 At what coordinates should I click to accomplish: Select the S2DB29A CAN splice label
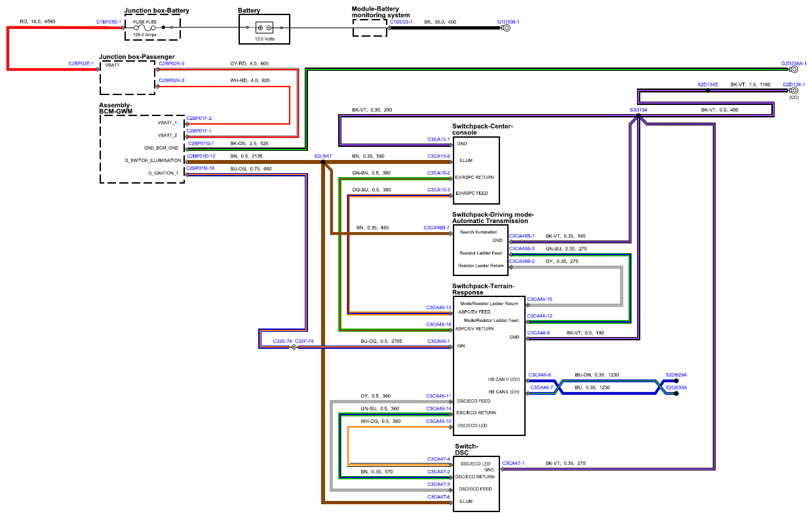676,374
